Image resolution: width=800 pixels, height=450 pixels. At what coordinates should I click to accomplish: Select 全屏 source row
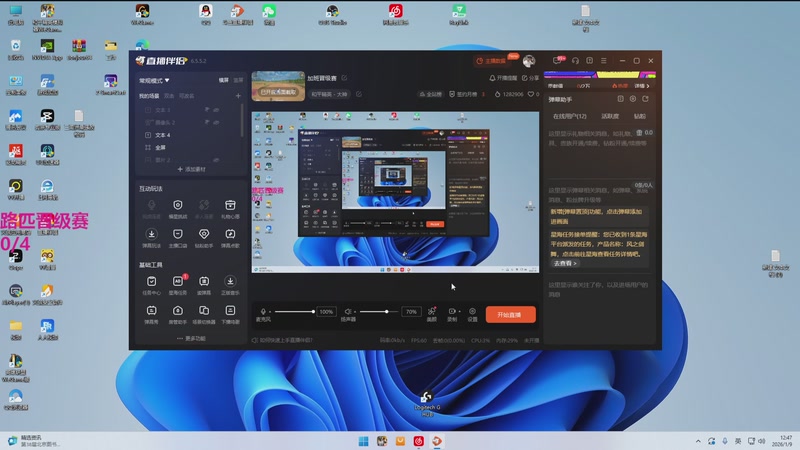tap(190, 147)
